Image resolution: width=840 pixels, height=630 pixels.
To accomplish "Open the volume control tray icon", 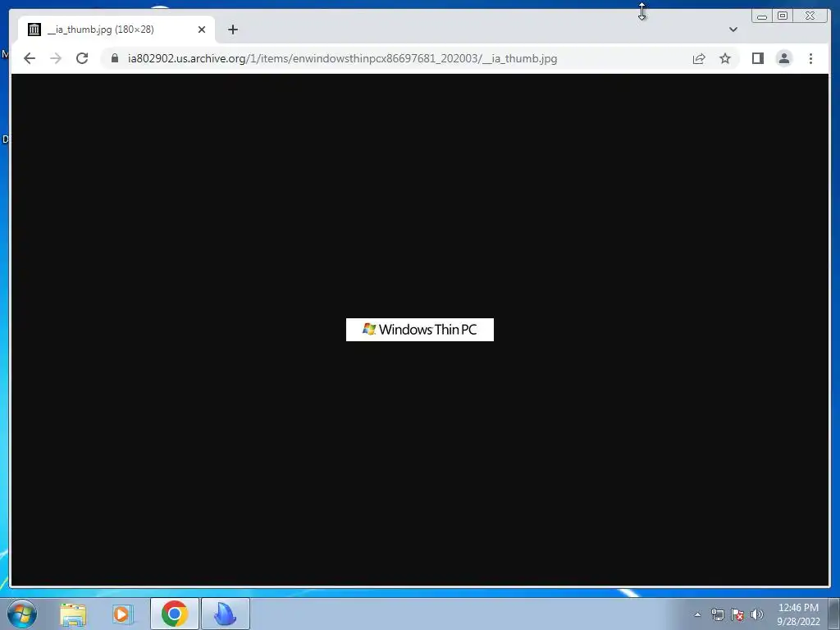I will point(756,614).
